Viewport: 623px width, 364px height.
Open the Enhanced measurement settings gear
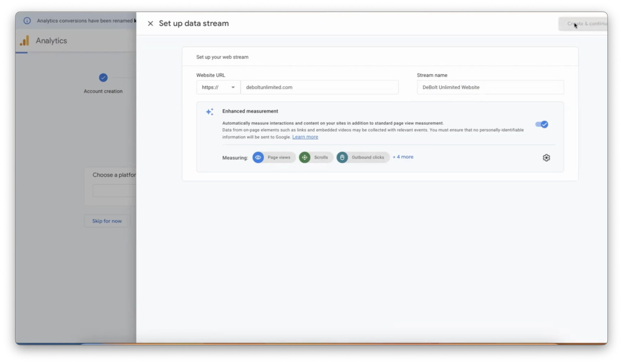546,158
